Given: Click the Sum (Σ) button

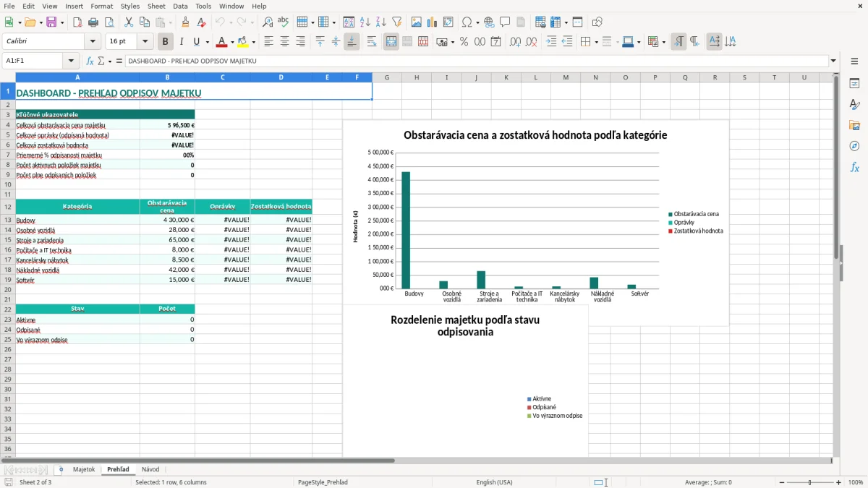Looking at the screenshot, I should 101,61.
